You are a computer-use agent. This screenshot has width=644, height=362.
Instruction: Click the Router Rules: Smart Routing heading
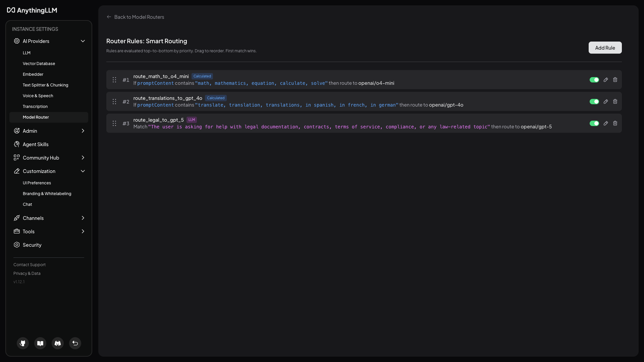click(x=147, y=41)
